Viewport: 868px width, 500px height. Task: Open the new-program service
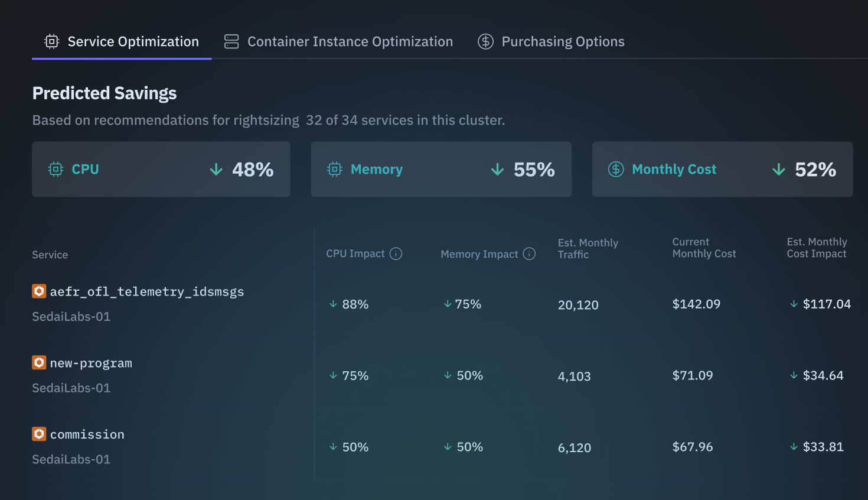click(x=91, y=363)
